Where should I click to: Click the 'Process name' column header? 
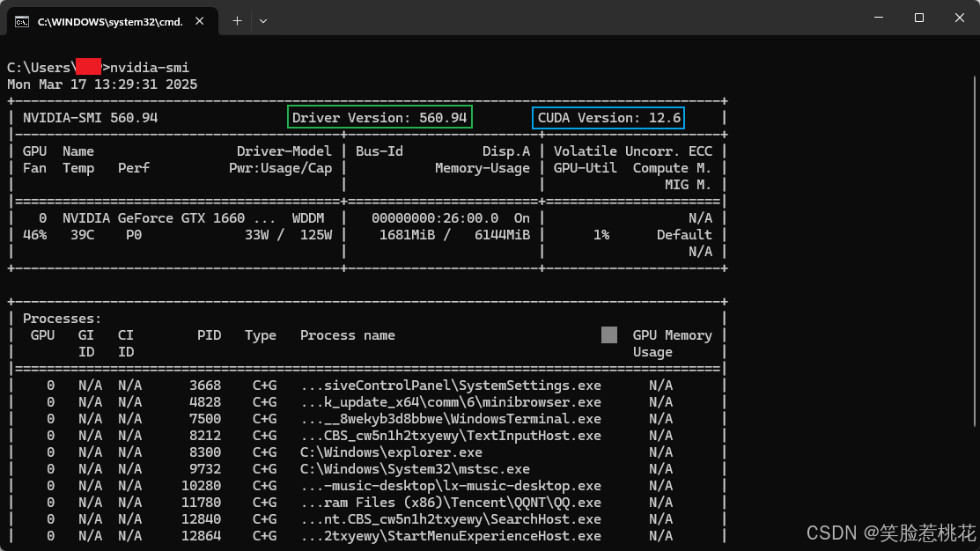[x=348, y=335]
